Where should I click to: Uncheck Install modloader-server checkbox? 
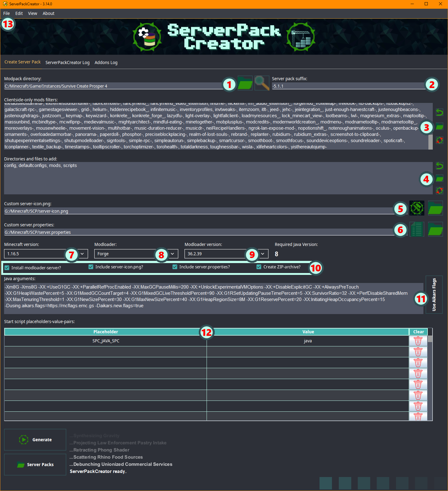(x=7, y=268)
